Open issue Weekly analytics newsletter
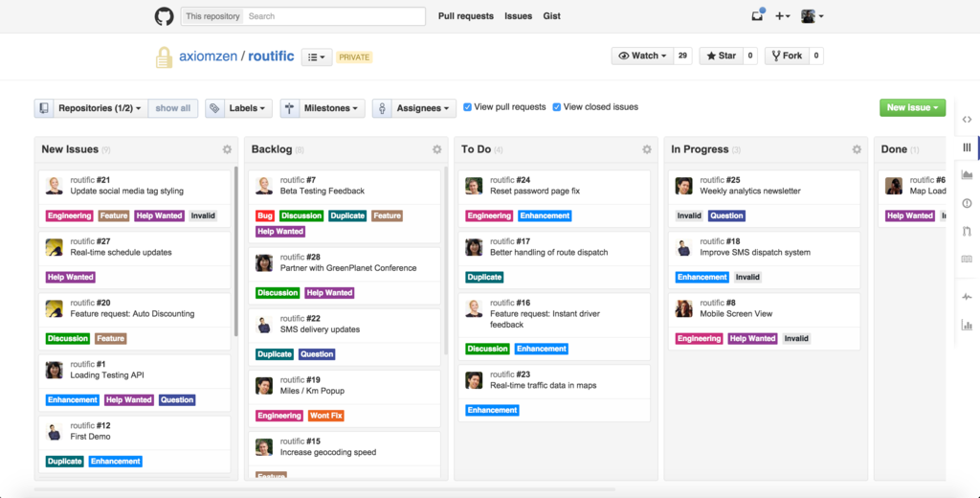 coord(750,192)
